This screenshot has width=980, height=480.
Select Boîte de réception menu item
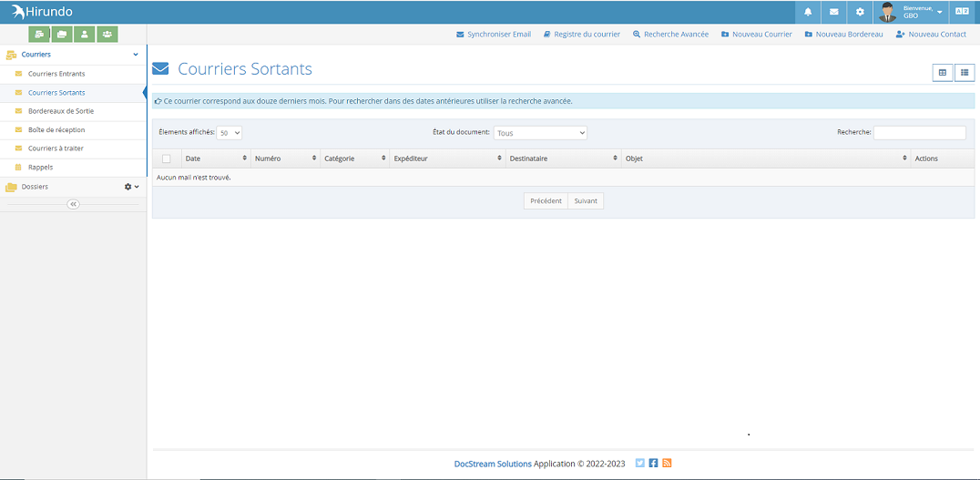point(56,130)
